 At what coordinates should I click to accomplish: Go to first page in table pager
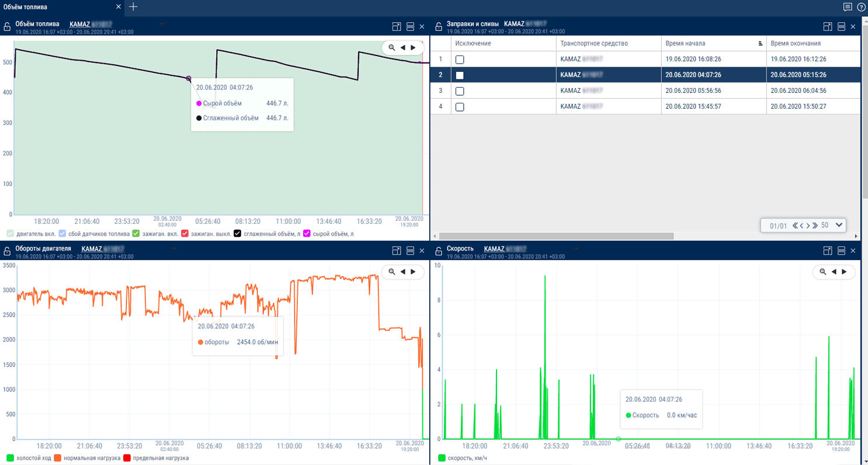pos(795,225)
